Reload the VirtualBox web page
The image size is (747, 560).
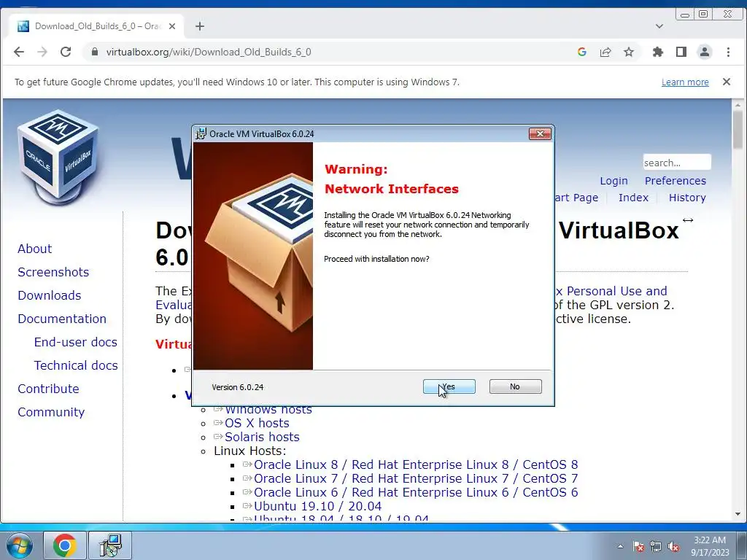click(x=66, y=52)
